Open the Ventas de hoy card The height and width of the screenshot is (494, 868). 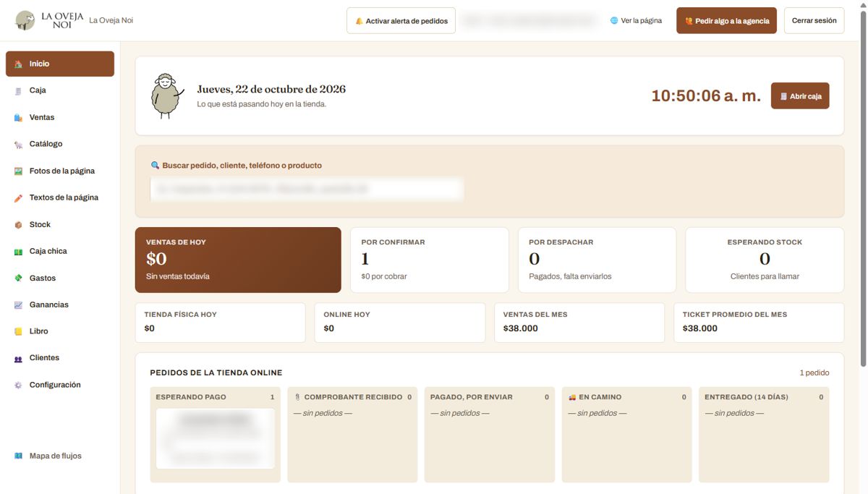click(x=238, y=260)
